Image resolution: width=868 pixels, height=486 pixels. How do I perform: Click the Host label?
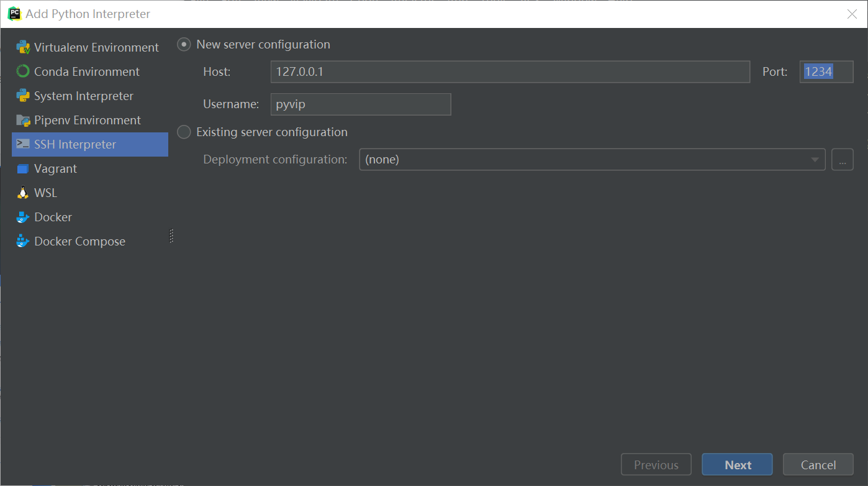[217, 72]
